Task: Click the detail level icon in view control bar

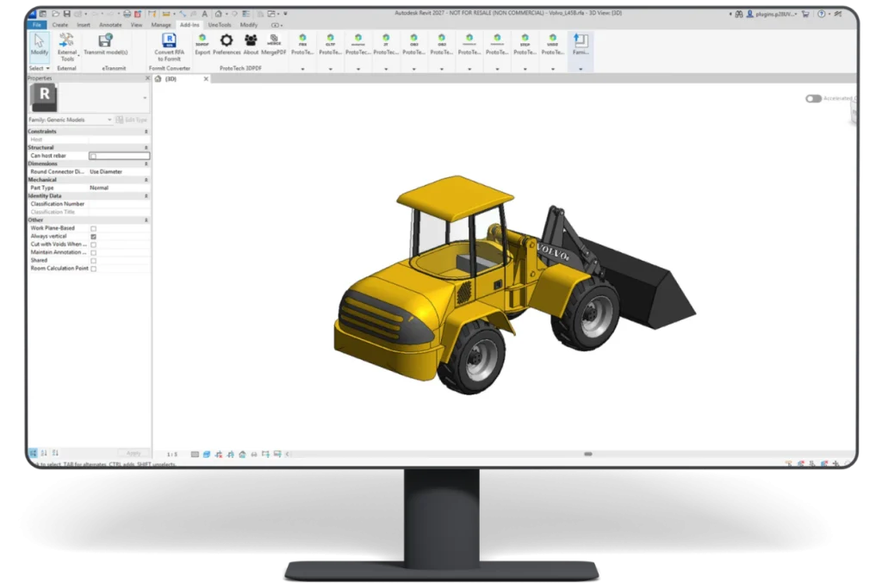Action: coord(195,455)
